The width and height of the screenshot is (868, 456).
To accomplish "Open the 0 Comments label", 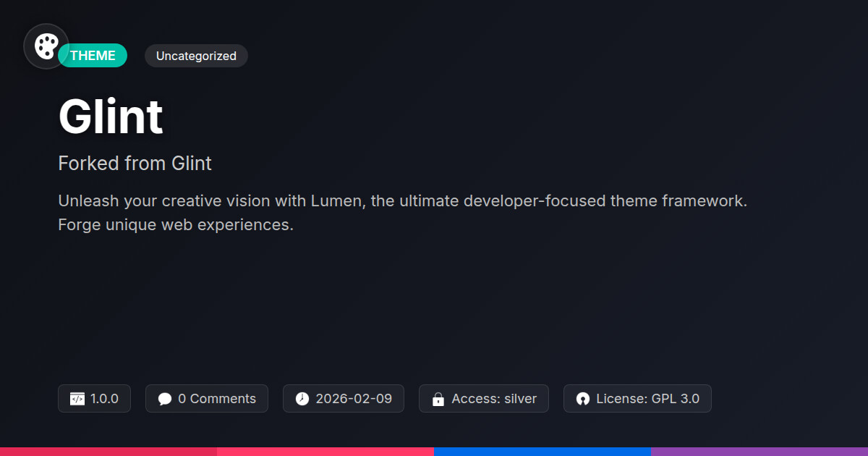I will [216, 399].
